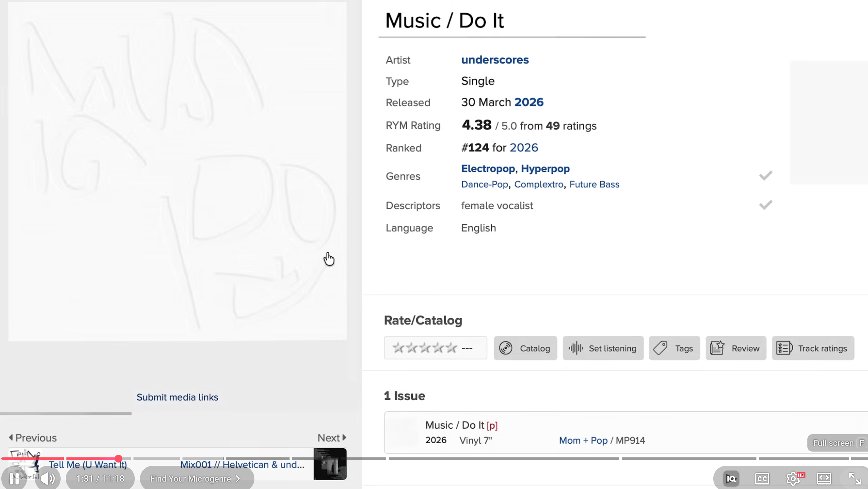The height and width of the screenshot is (489, 868).
Task: Set the star rating input
Action: coord(425,348)
